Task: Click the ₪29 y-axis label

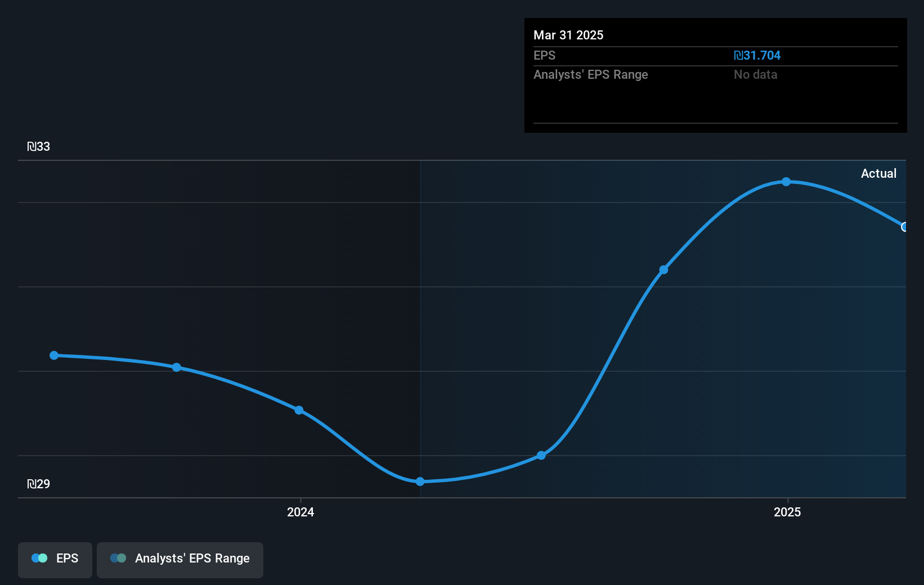Action: coord(38,484)
